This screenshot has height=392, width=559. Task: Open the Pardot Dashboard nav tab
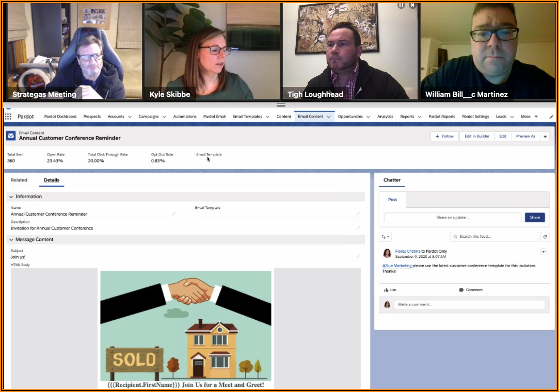(x=60, y=117)
